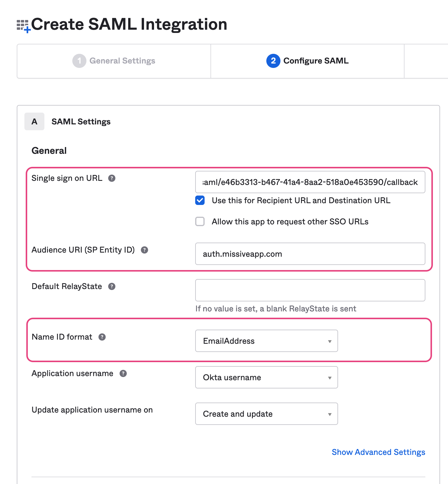Click the Name ID format help icon

point(102,337)
